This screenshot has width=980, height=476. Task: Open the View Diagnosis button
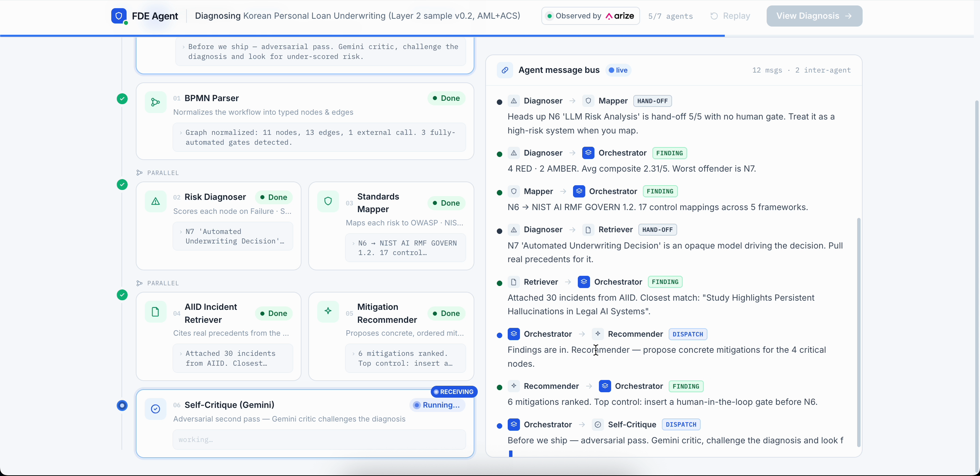(814, 16)
